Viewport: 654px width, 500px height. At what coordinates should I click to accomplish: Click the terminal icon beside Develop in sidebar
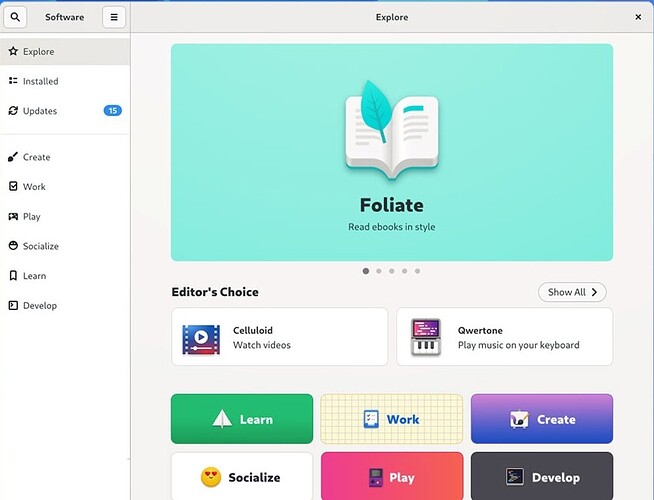click(x=13, y=305)
